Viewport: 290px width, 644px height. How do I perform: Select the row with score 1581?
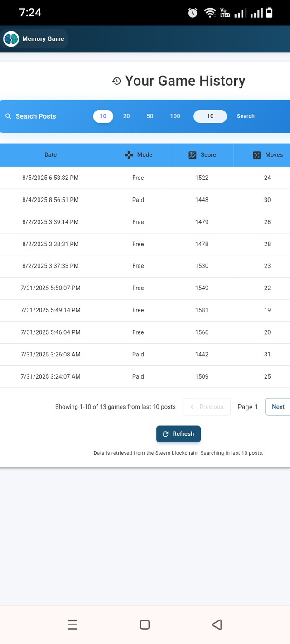tap(145, 310)
